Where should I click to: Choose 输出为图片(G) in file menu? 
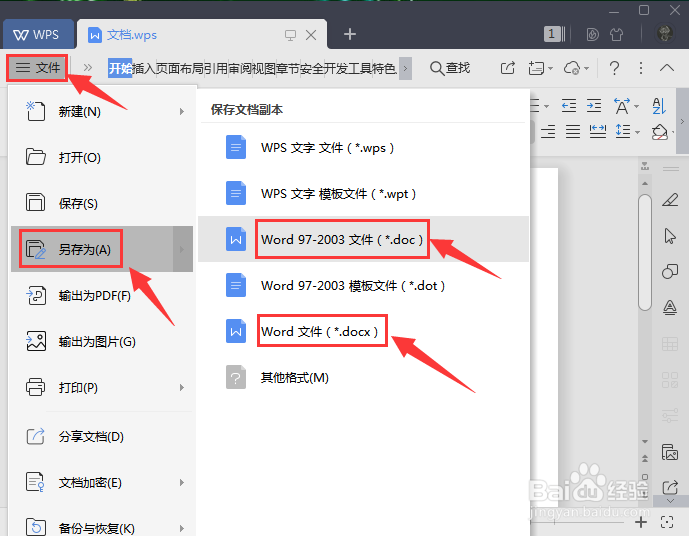click(102, 341)
